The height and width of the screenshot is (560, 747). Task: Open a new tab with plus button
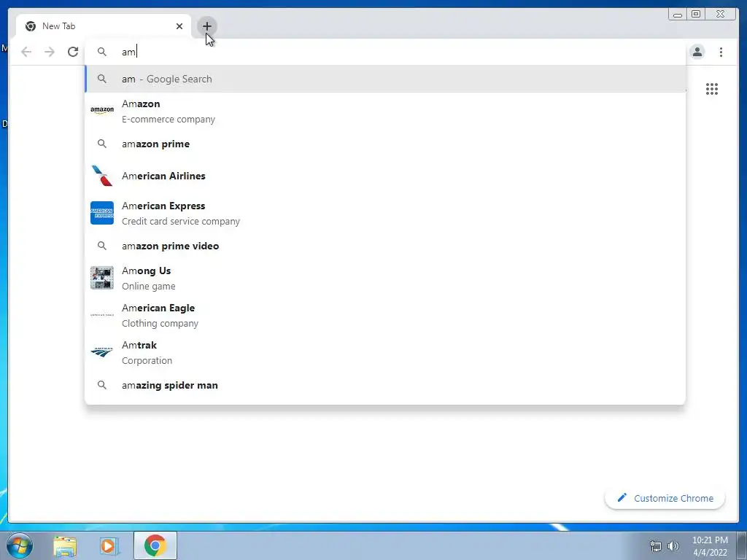(x=206, y=26)
